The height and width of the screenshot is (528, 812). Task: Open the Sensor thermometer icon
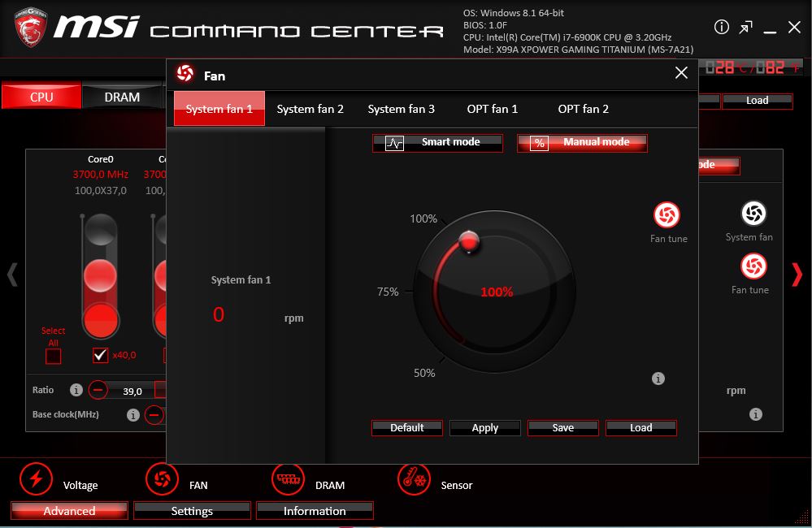point(414,478)
